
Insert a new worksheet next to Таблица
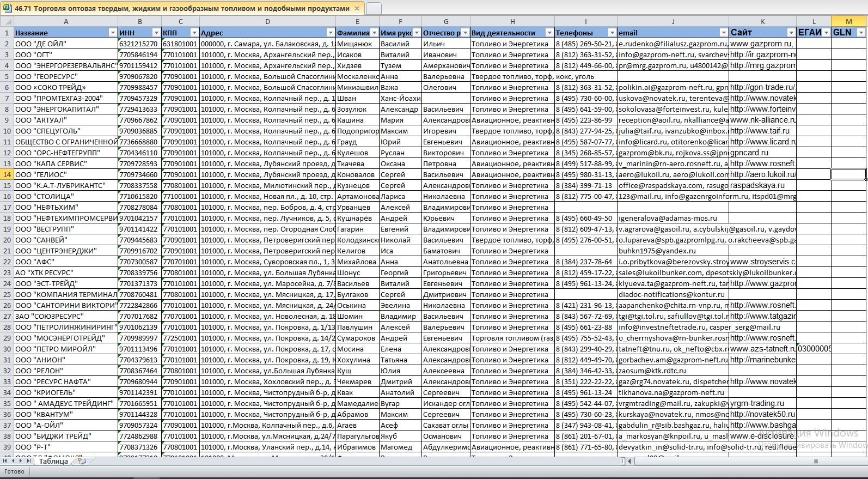point(82,461)
